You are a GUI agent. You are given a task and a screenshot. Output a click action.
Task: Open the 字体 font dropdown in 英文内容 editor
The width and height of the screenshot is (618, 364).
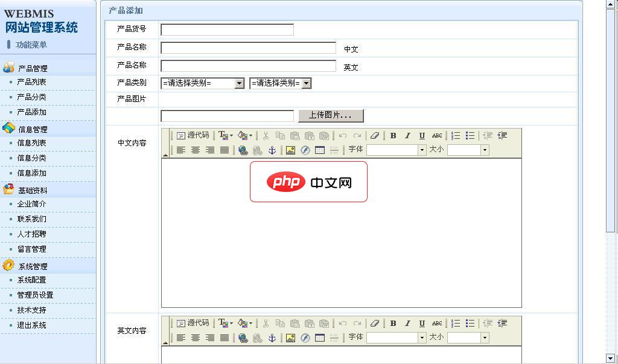coord(397,337)
